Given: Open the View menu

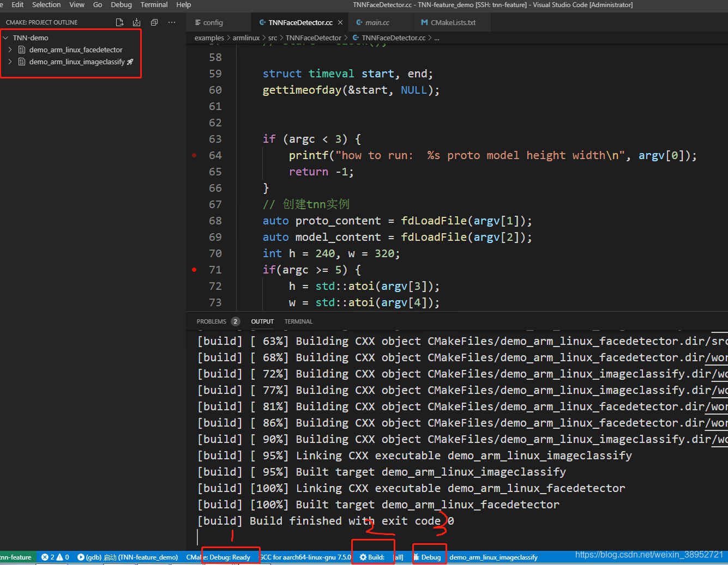Looking at the screenshot, I should click(x=77, y=5).
